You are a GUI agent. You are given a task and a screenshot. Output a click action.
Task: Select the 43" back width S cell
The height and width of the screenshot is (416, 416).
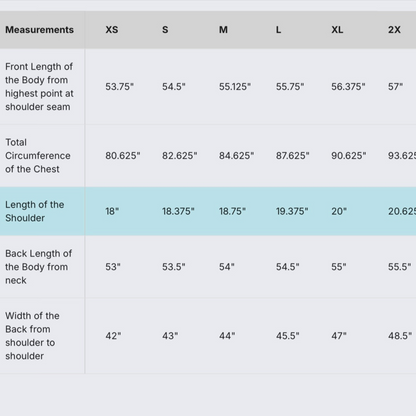(170, 336)
